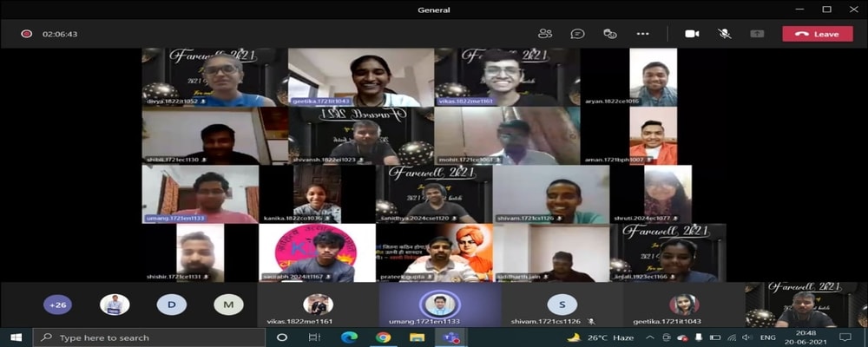Expand the +26 overflow participants list

coord(58,305)
